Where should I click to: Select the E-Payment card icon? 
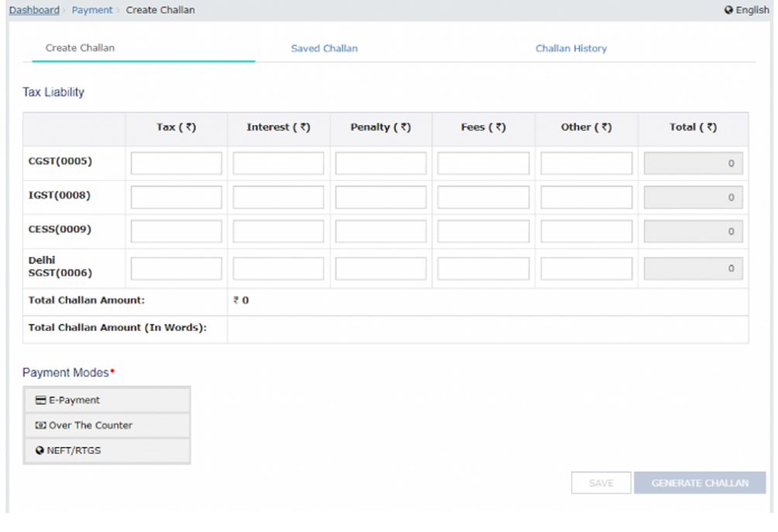(41, 400)
